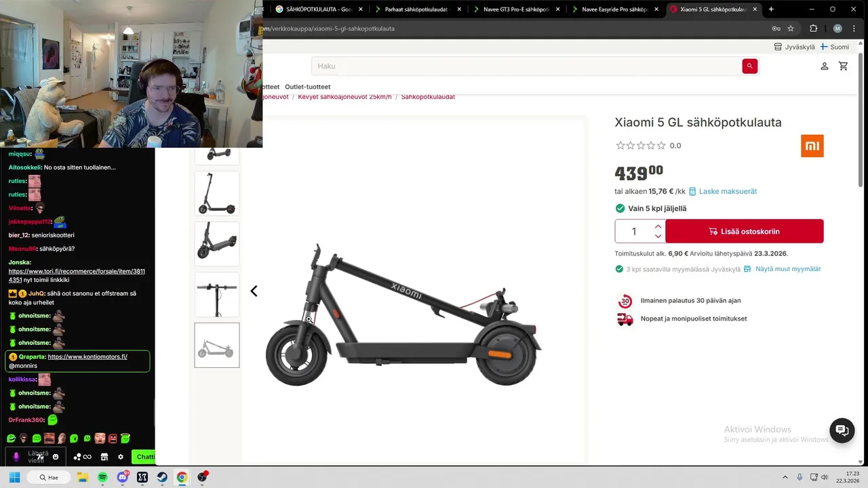The width and height of the screenshot is (868, 488).
Task: Open Discord from the taskbar
Action: pos(123,477)
